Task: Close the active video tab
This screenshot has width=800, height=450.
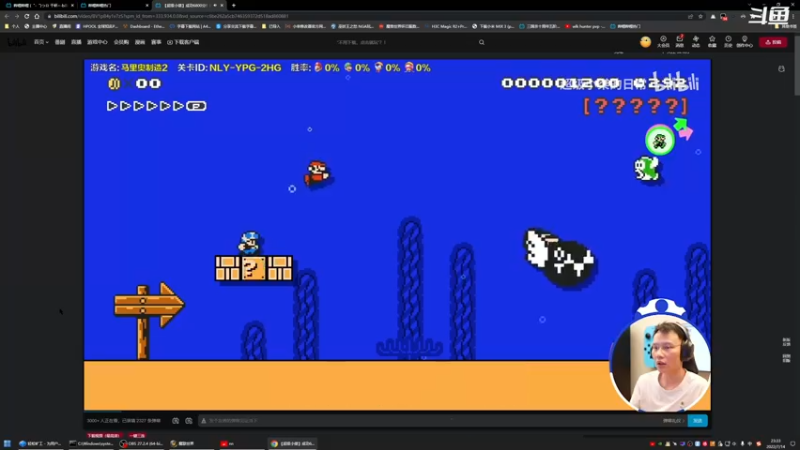Action: [222, 5]
